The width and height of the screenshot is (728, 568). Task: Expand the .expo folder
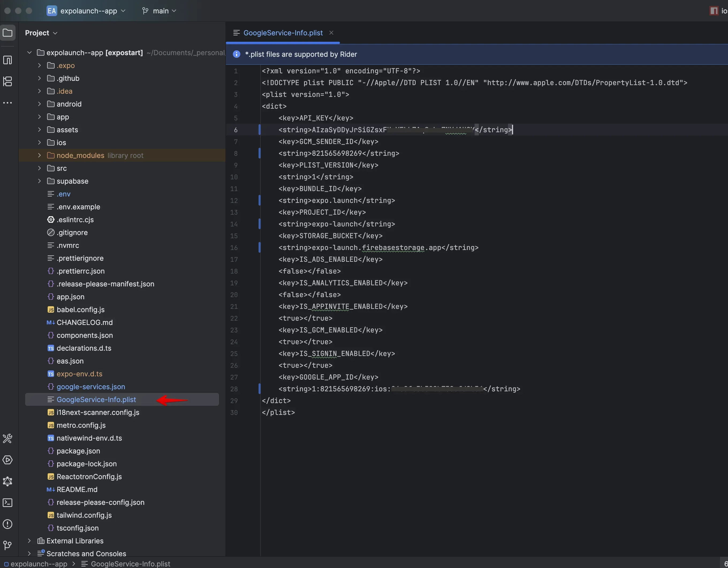click(39, 65)
